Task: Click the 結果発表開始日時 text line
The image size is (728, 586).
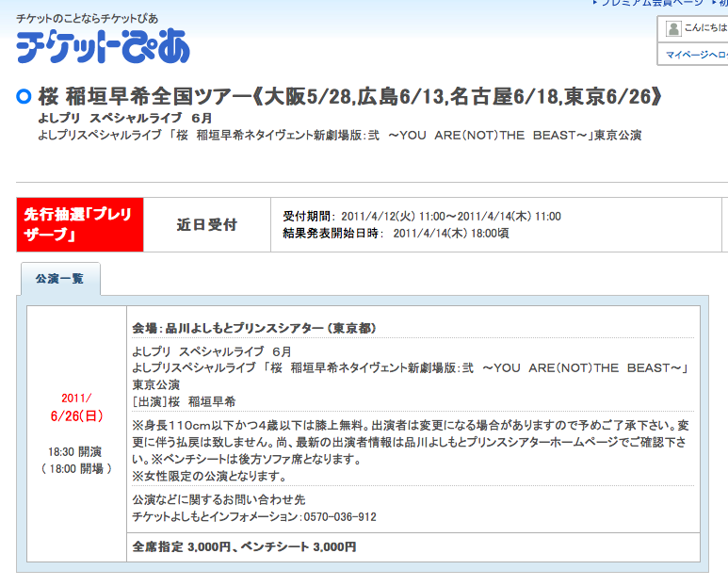Action: tap(396, 233)
